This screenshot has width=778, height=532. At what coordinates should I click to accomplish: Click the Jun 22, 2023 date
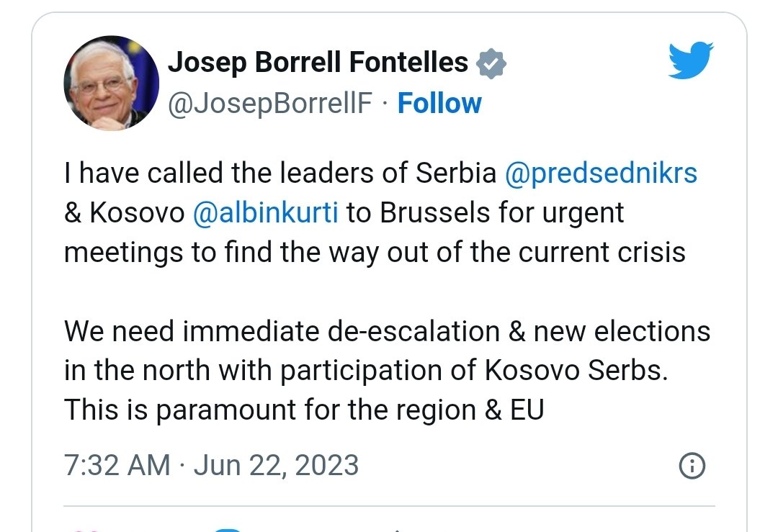point(276,465)
